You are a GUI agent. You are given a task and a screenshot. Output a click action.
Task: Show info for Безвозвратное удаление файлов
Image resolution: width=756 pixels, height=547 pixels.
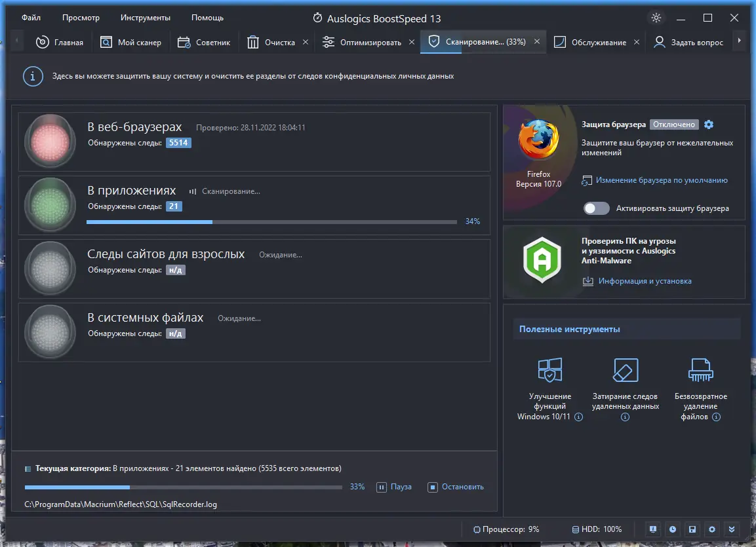coord(717,417)
